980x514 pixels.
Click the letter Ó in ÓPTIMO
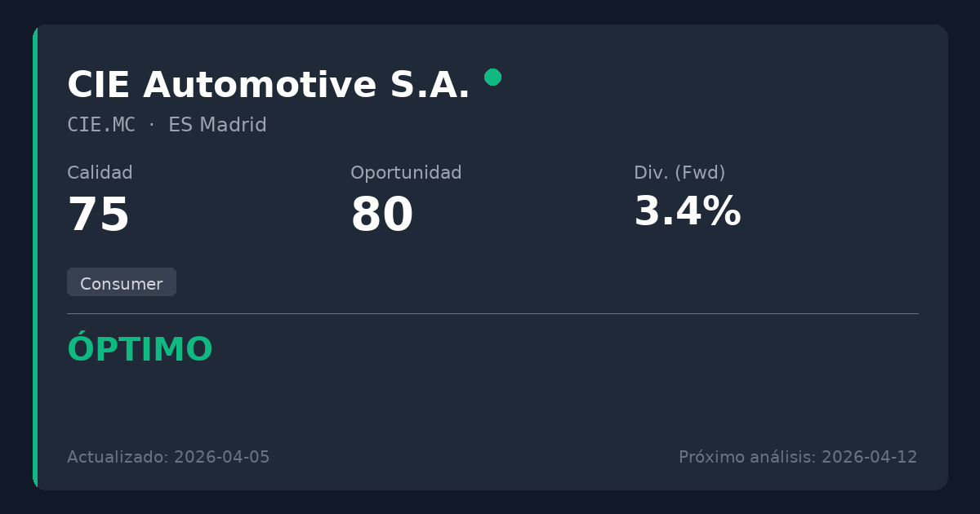[x=80, y=350]
